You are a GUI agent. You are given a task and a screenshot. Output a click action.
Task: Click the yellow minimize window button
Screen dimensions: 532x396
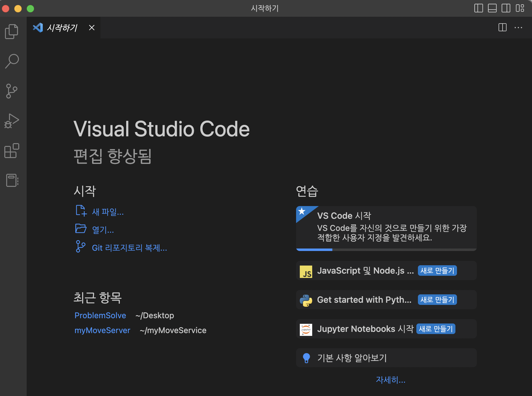[x=18, y=8]
